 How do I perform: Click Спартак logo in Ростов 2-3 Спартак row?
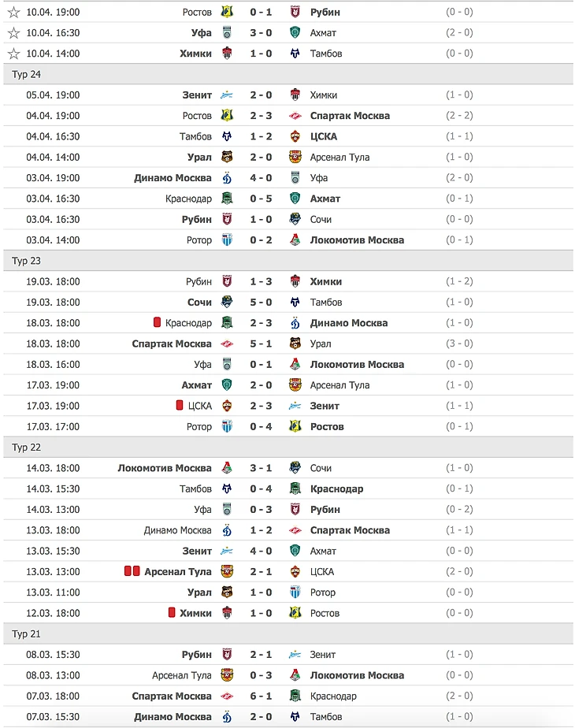295,116
